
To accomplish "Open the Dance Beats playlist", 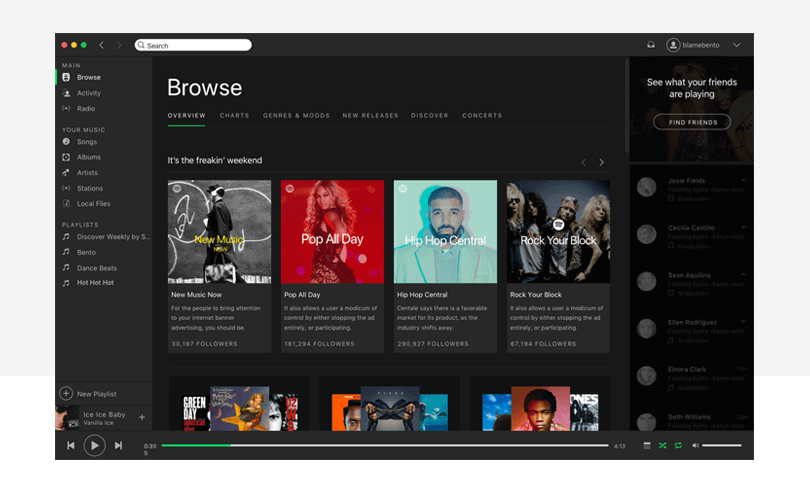I will (x=97, y=268).
